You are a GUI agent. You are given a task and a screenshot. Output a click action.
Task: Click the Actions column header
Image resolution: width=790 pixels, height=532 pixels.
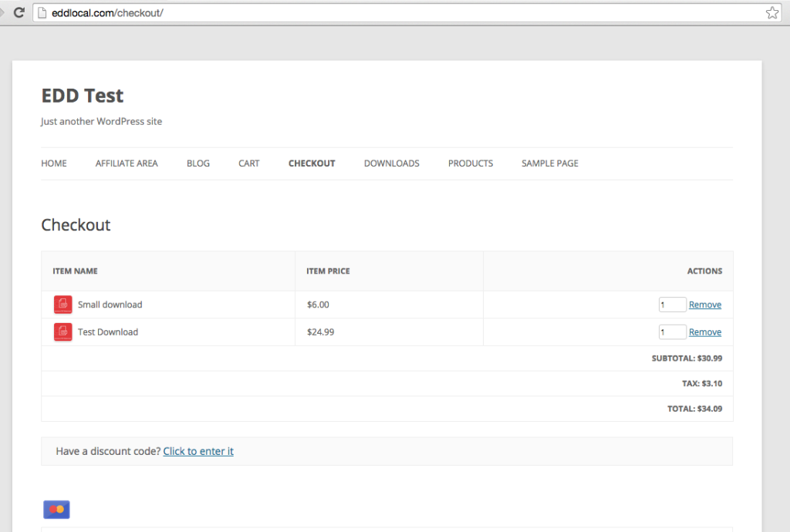point(704,271)
